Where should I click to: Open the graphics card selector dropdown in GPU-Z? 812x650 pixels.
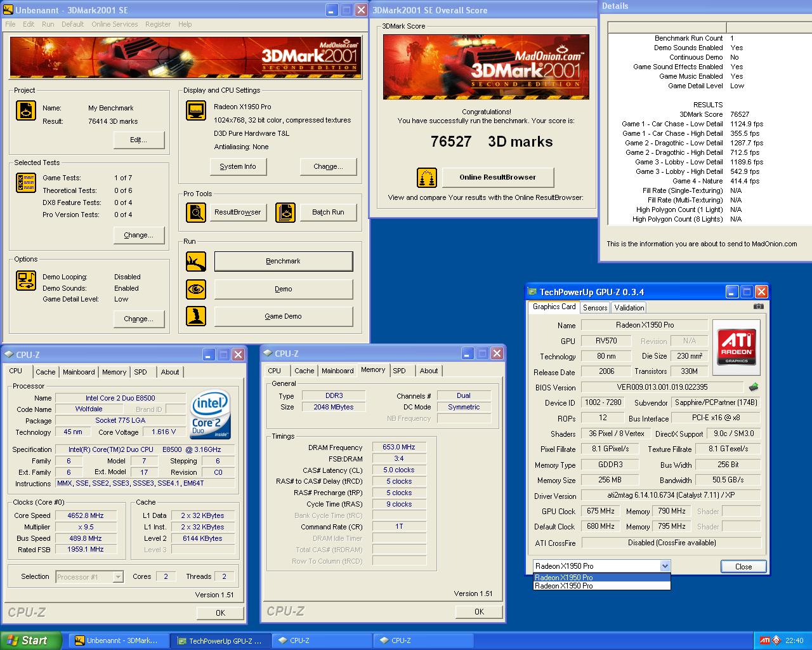[x=665, y=566]
